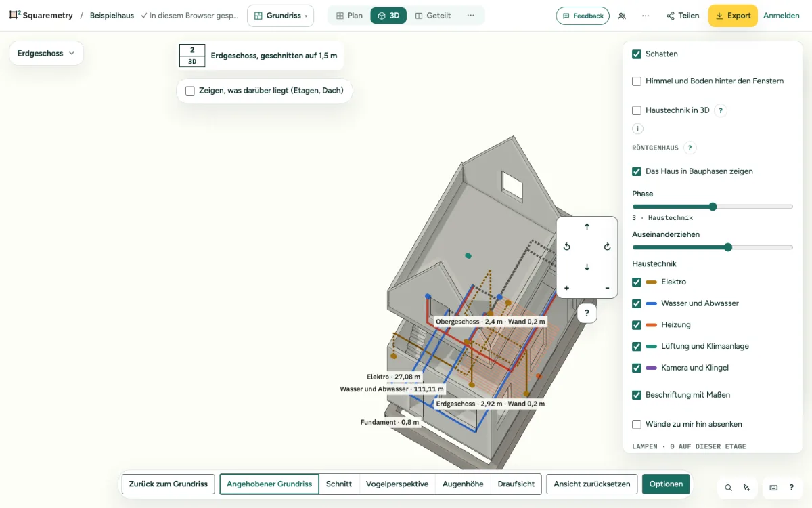Select the Vogelperspektive view
Screen dimensions: 812x508
(x=397, y=484)
